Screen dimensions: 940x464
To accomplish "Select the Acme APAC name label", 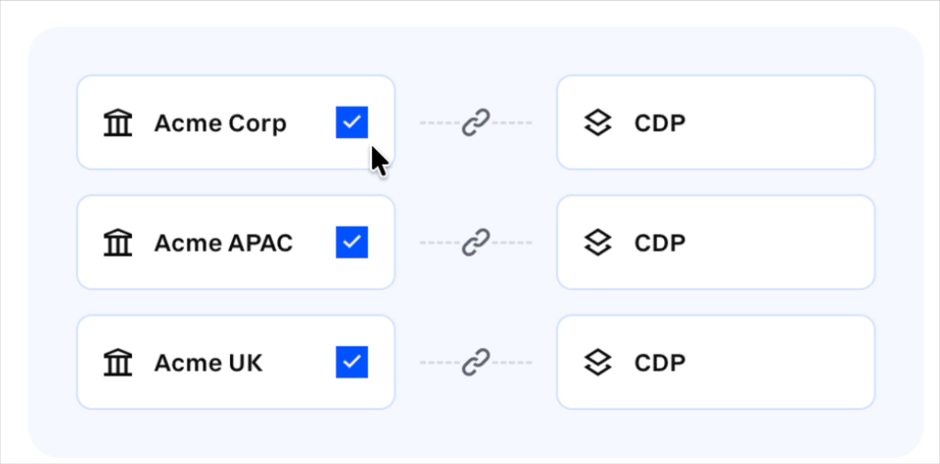I will [x=224, y=243].
